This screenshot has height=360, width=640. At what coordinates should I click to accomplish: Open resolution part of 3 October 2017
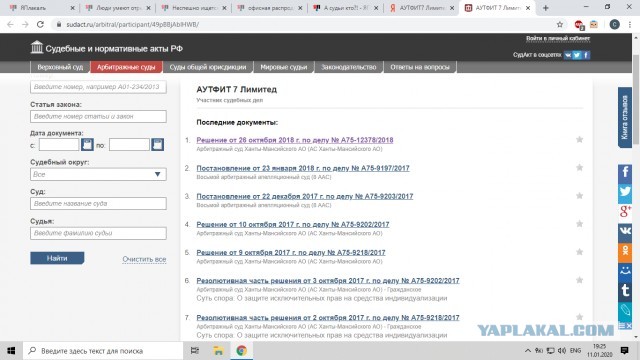pos(328,280)
